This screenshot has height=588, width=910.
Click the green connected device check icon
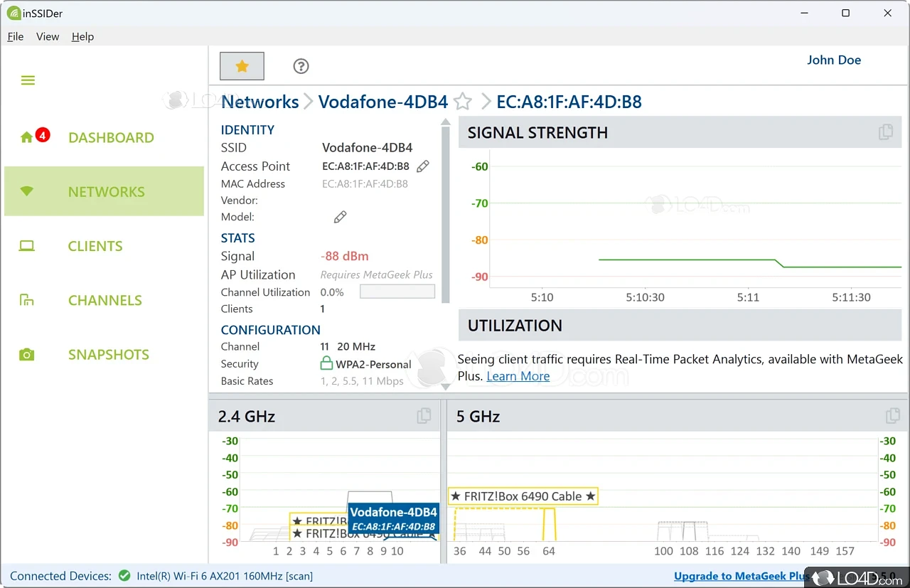124,576
